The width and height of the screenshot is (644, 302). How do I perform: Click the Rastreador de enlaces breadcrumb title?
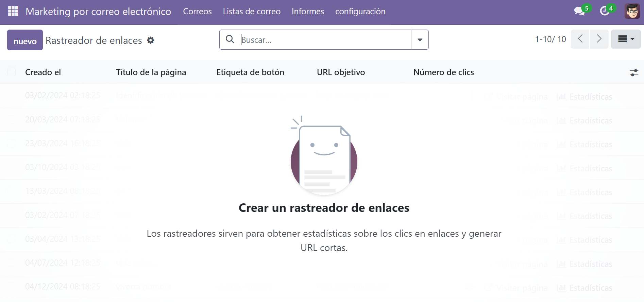94,40
